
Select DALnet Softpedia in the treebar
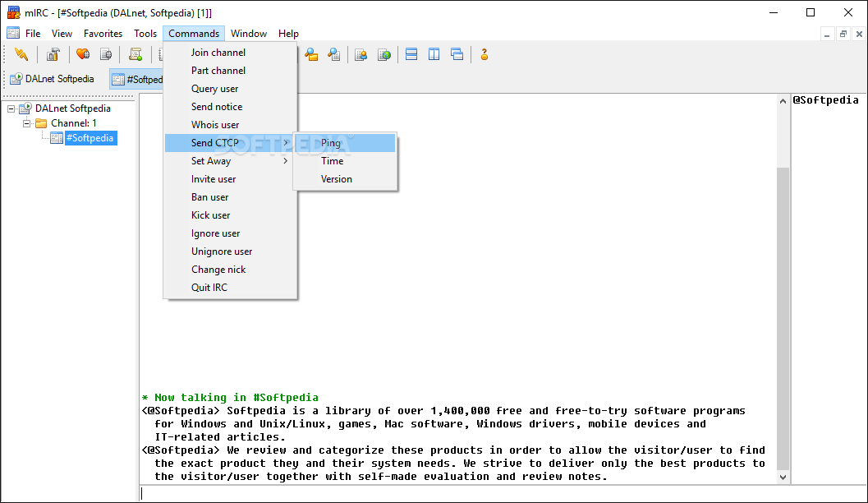72,108
